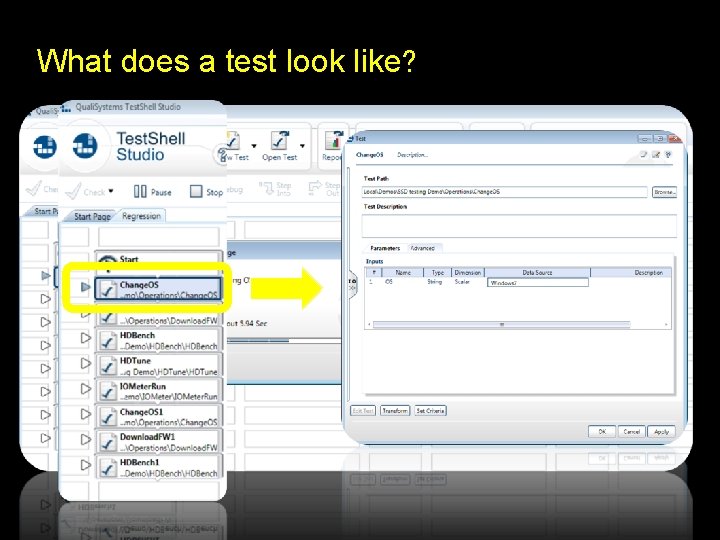Click the run arrow beside HDTune

[85, 363]
